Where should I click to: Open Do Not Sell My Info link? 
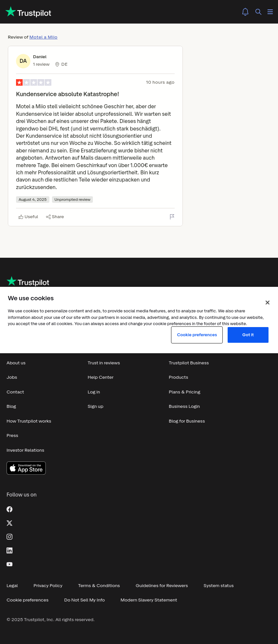point(84,600)
